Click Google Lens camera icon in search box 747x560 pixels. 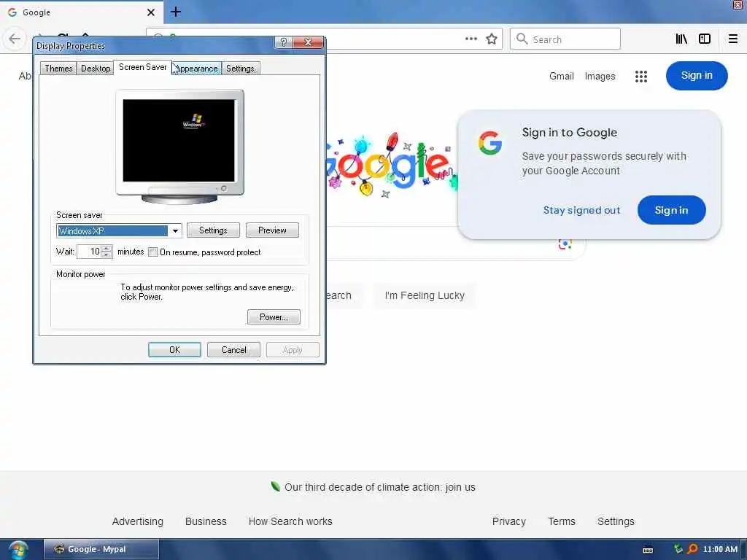pyautogui.click(x=565, y=244)
